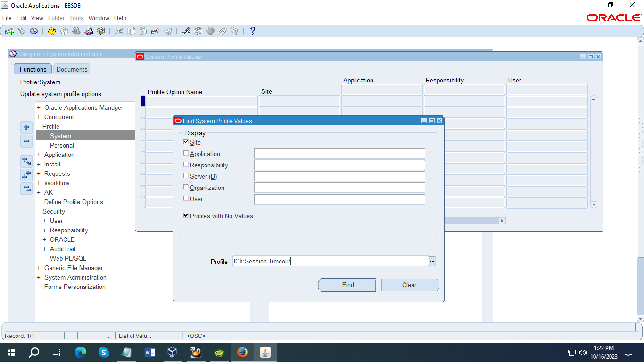Click the Profile text field
This screenshot has width=644, height=362.
tap(330, 261)
